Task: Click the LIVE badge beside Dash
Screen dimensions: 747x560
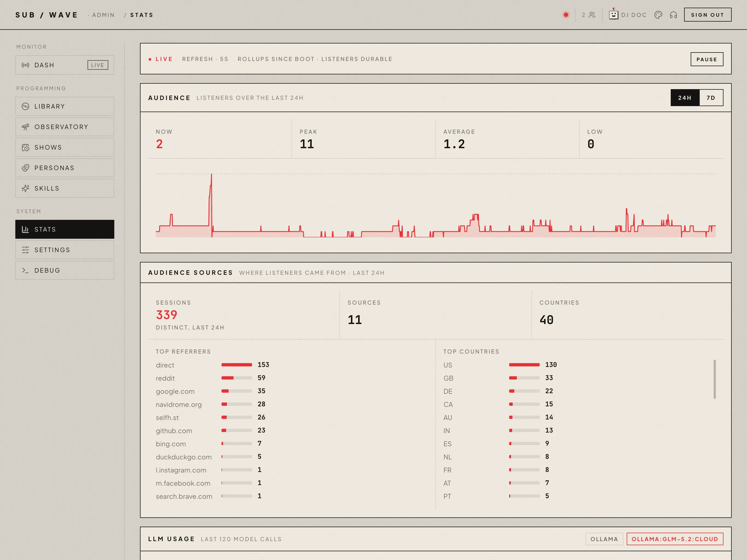Action: [98, 65]
